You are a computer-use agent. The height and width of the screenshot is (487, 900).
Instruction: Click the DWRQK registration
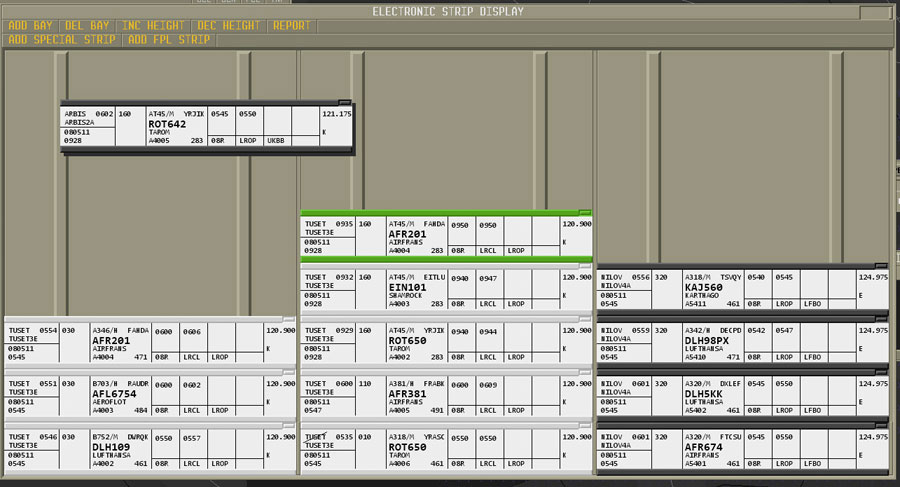[x=138, y=437]
